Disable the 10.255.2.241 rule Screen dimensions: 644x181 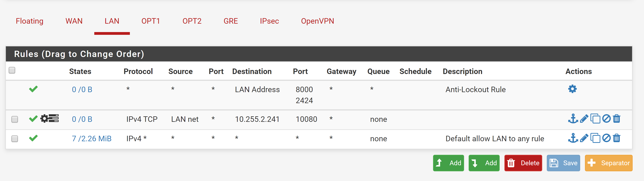pyautogui.click(x=606, y=119)
